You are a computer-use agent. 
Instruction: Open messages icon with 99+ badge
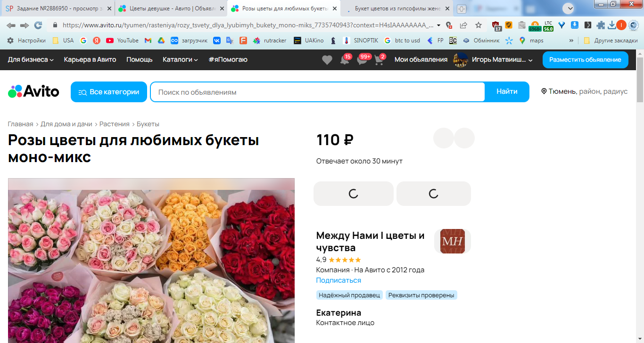coord(363,60)
